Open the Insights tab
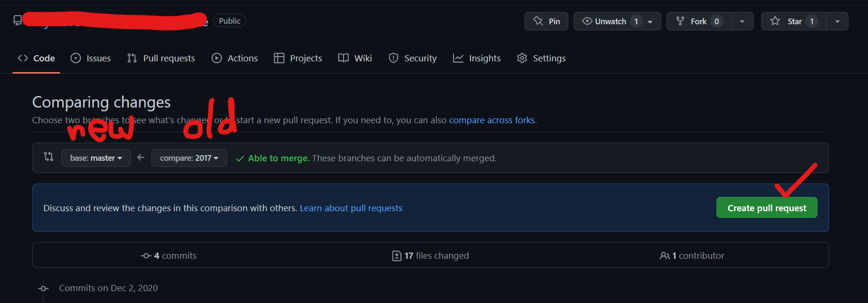This screenshot has height=303, width=868. click(477, 58)
